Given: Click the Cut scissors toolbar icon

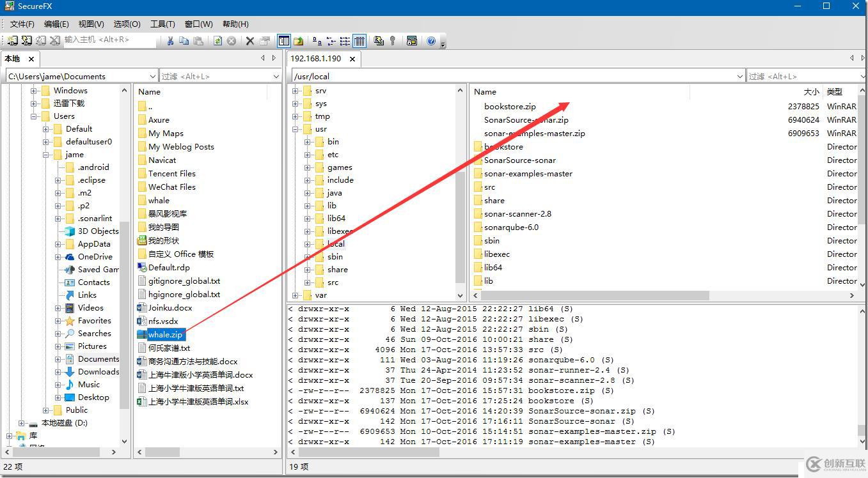Looking at the screenshot, I should [x=170, y=41].
